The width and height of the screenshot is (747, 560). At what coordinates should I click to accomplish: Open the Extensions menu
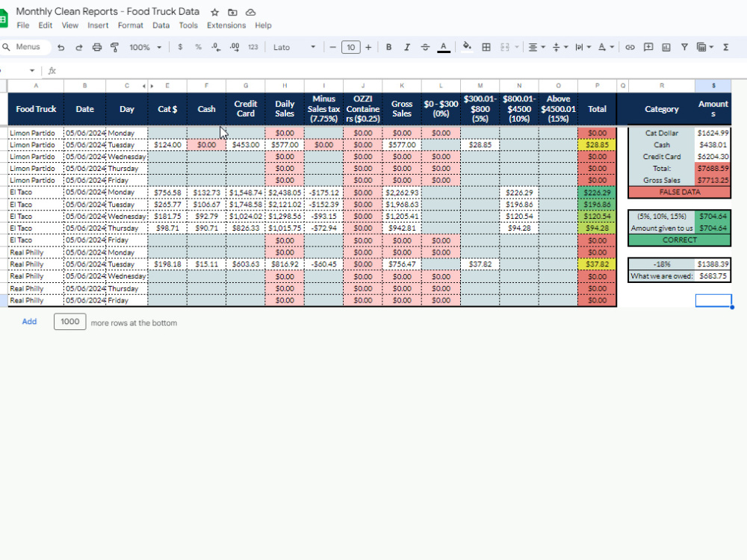click(x=226, y=25)
